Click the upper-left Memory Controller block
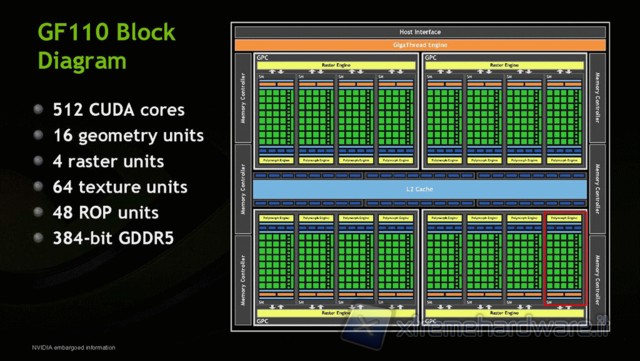This screenshot has height=361, width=640. pos(243,98)
